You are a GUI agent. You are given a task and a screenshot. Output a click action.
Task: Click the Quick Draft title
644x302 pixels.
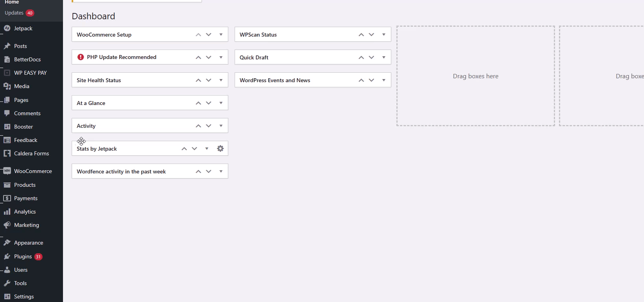click(254, 57)
